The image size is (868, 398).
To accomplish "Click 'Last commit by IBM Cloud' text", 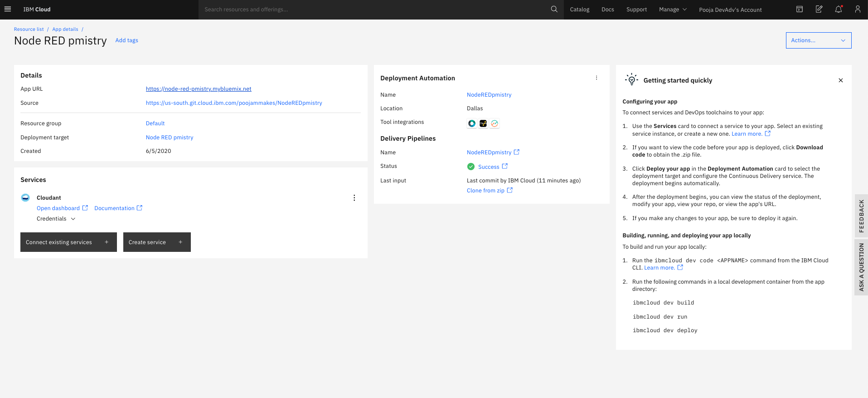I will tap(501, 181).
